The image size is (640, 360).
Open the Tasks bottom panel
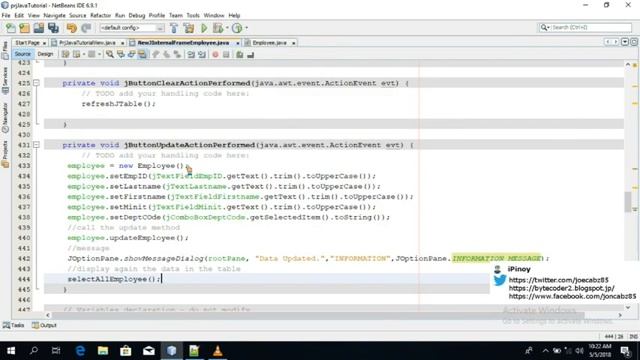(x=14, y=325)
